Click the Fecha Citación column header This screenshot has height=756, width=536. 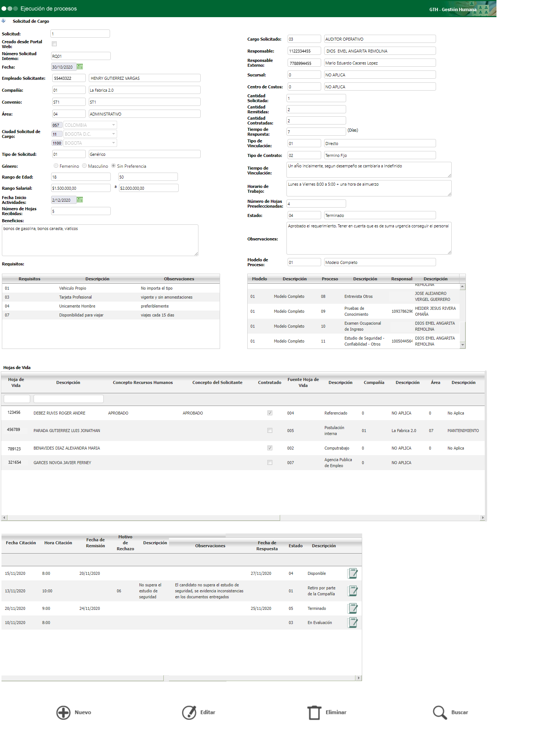(x=21, y=543)
